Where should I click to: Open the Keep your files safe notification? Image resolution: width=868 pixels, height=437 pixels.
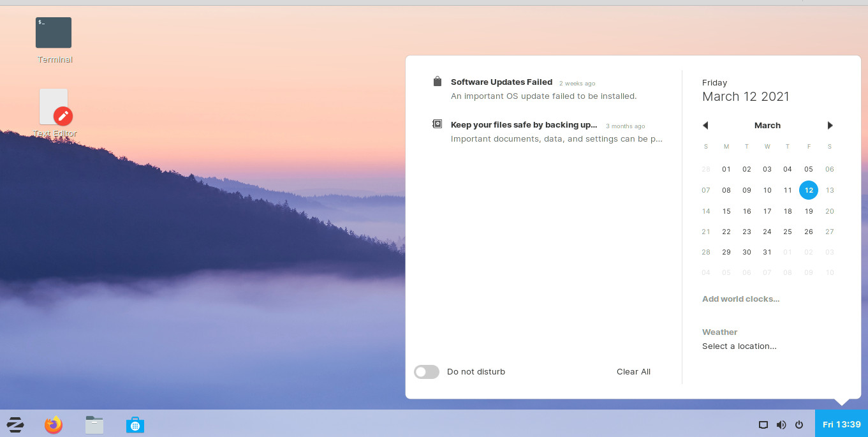click(x=548, y=132)
